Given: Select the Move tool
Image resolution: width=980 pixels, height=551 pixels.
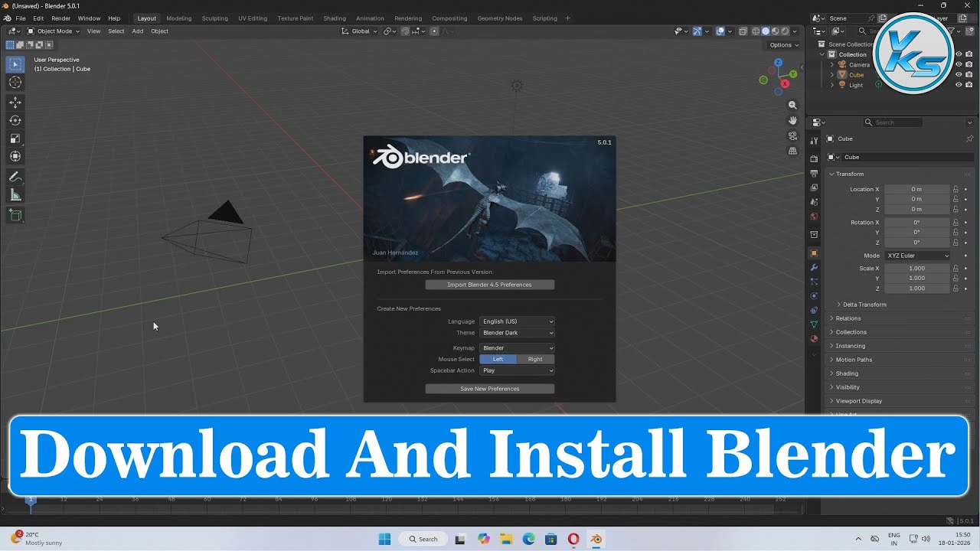Looking at the screenshot, I should tap(15, 102).
